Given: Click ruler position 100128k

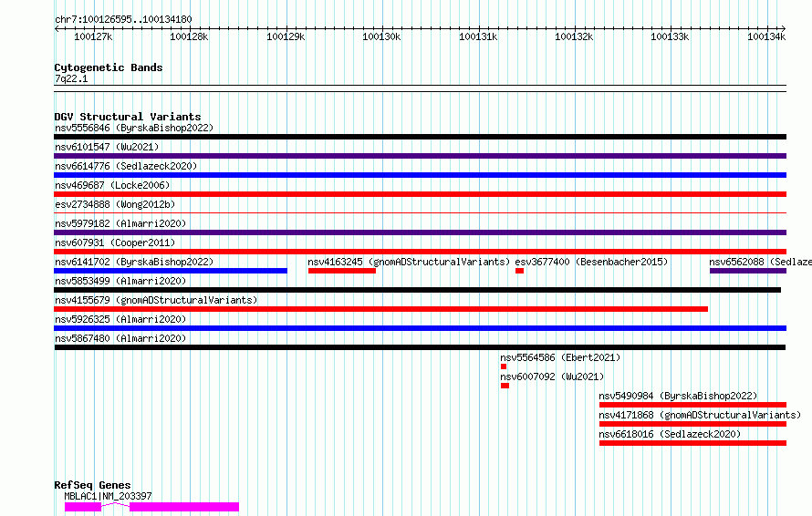Looking at the screenshot, I should click(189, 36).
